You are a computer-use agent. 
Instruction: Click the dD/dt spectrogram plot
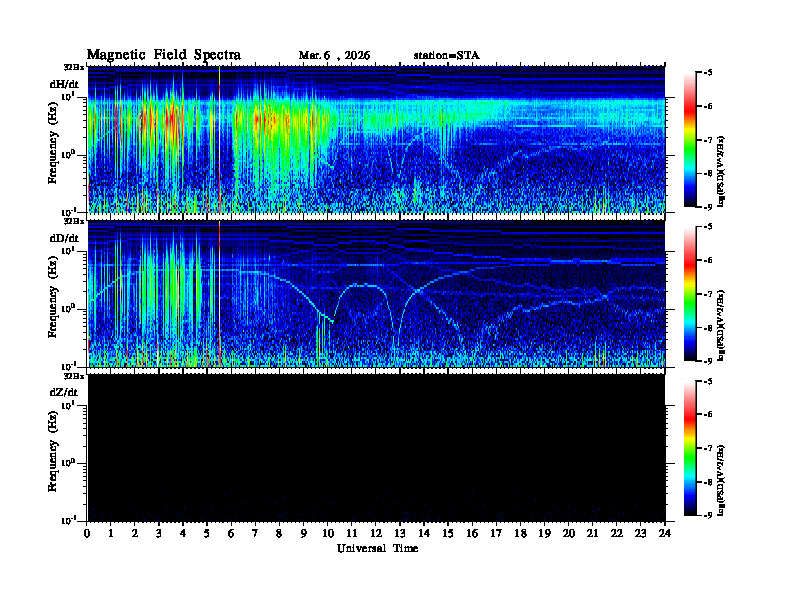point(376,293)
